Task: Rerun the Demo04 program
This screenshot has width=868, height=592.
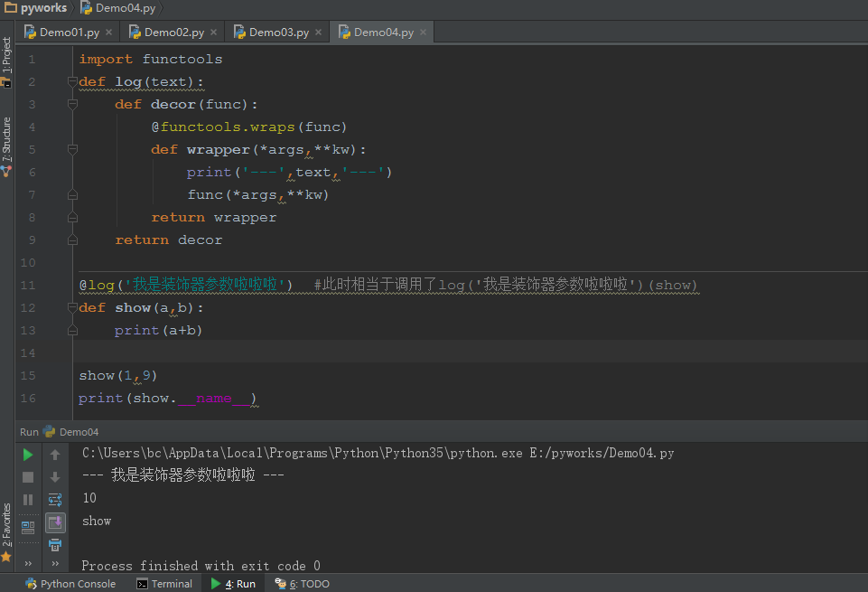Action: click(x=28, y=454)
